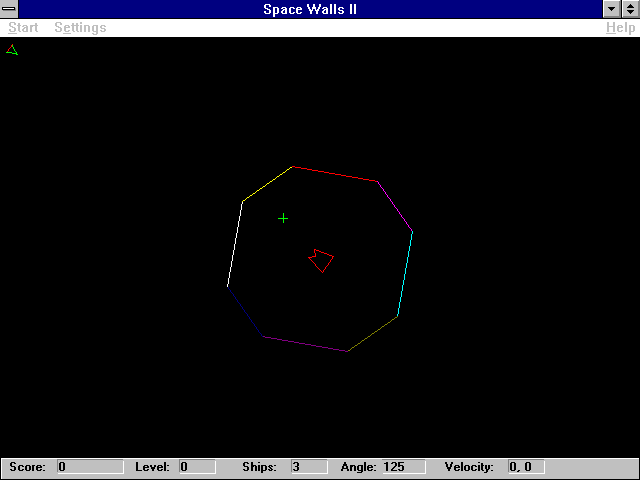Click the olive wall segment

tap(372, 334)
